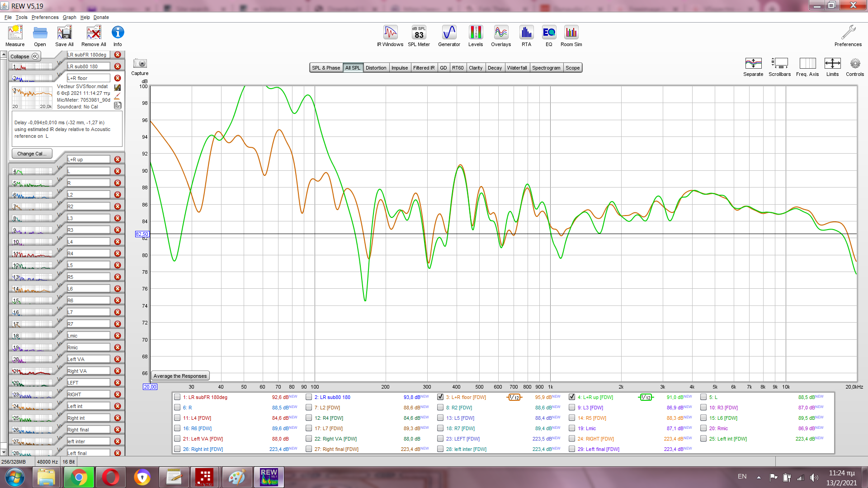Screen dimensions: 868x488
Task: Check the Left VA trace checkbox
Action: [x=177, y=439]
